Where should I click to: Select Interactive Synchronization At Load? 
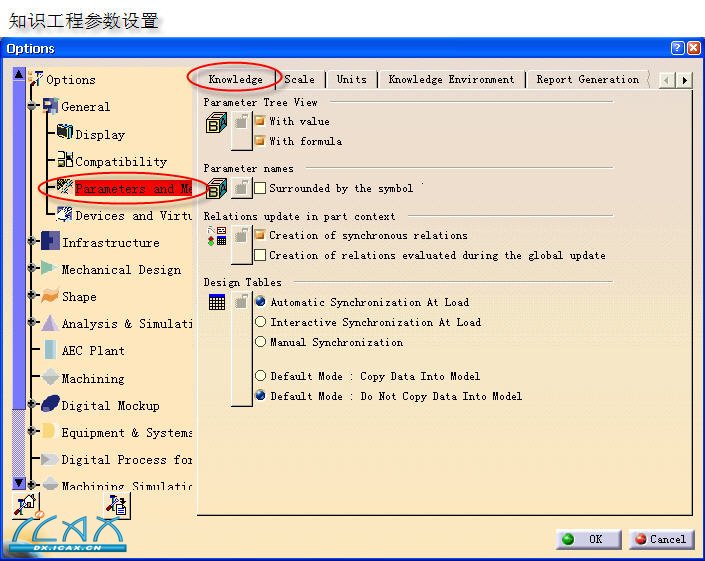click(x=260, y=321)
